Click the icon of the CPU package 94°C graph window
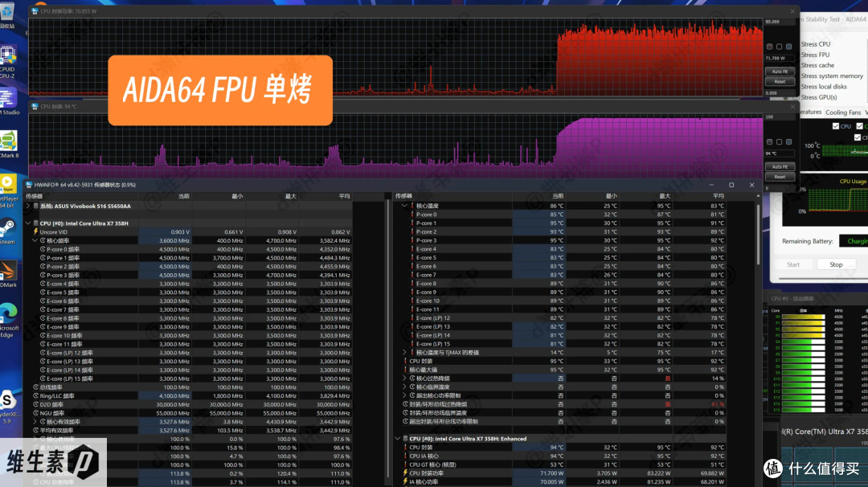The width and height of the screenshot is (868, 487). tap(35, 106)
